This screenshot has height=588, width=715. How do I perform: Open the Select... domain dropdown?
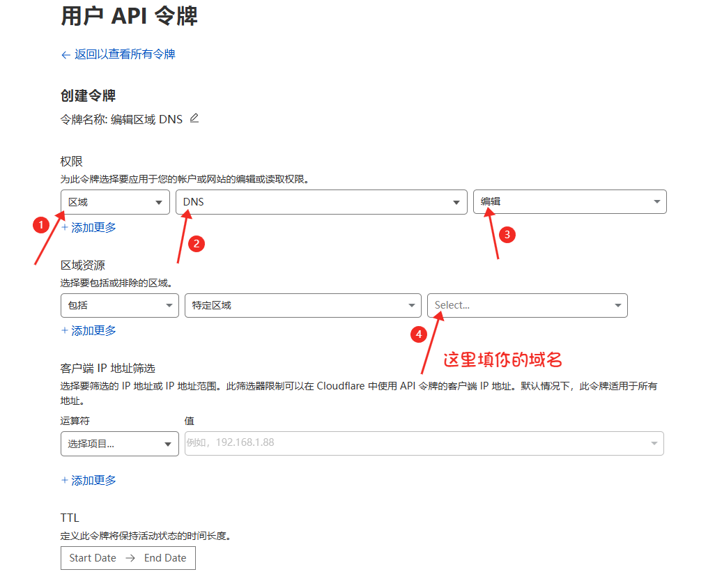527,305
